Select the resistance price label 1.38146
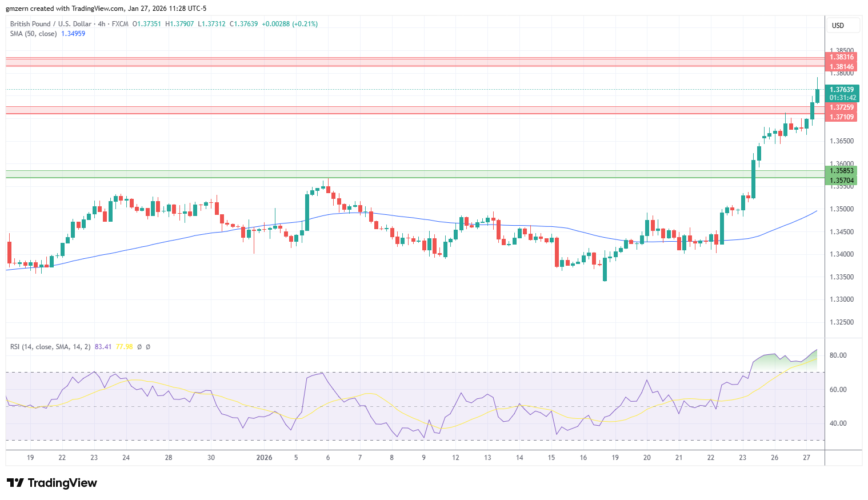The width and height of the screenshot is (868, 500). coord(842,67)
